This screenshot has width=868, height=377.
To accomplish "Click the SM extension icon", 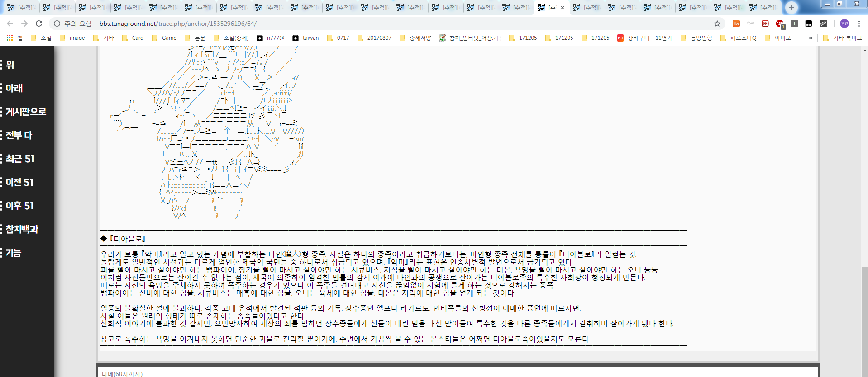I will click(823, 24).
